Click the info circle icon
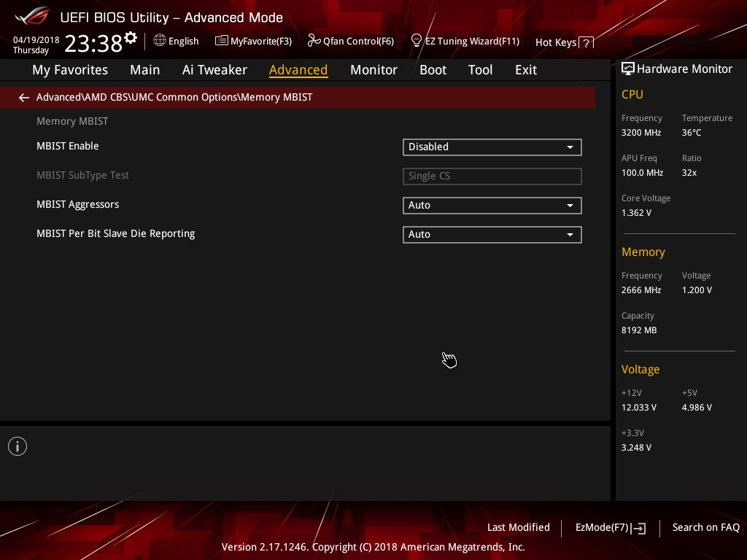This screenshot has width=747, height=560. 18,446
